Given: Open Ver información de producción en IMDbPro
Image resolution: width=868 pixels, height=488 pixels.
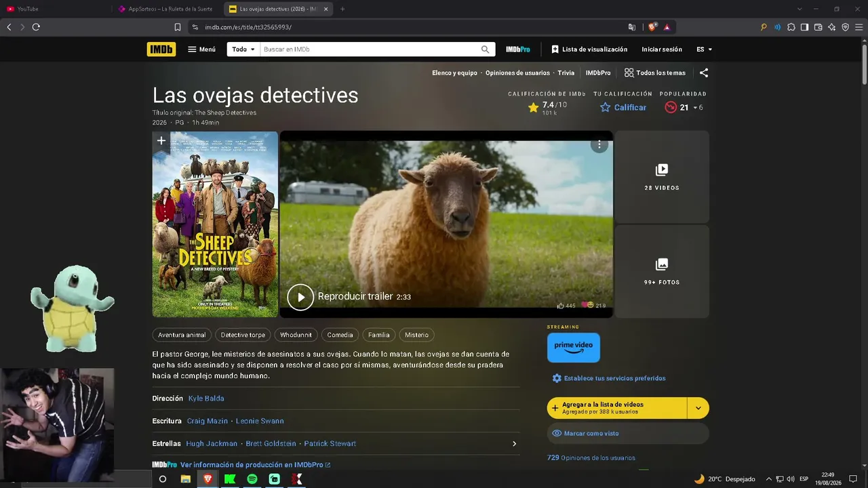Looking at the screenshot, I should pyautogui.click(x=255, y=465).
